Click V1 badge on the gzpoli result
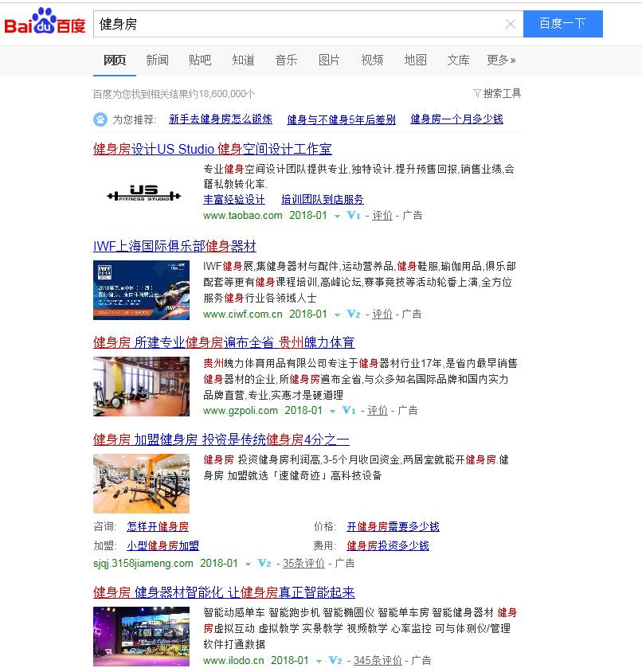642x672 pixels. click(x=349, y=411)
